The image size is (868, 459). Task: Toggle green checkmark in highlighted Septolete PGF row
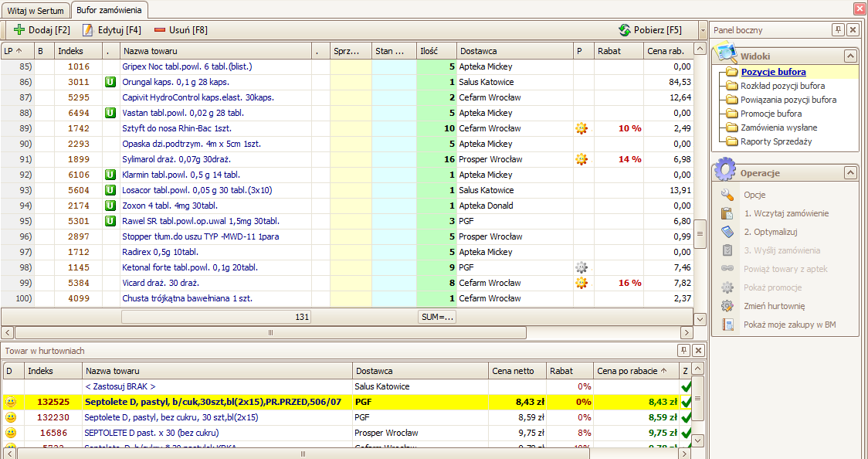point(686,402)
